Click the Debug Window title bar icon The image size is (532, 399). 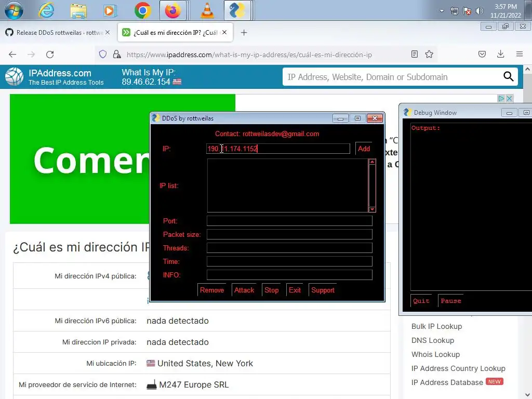point(407,112)
